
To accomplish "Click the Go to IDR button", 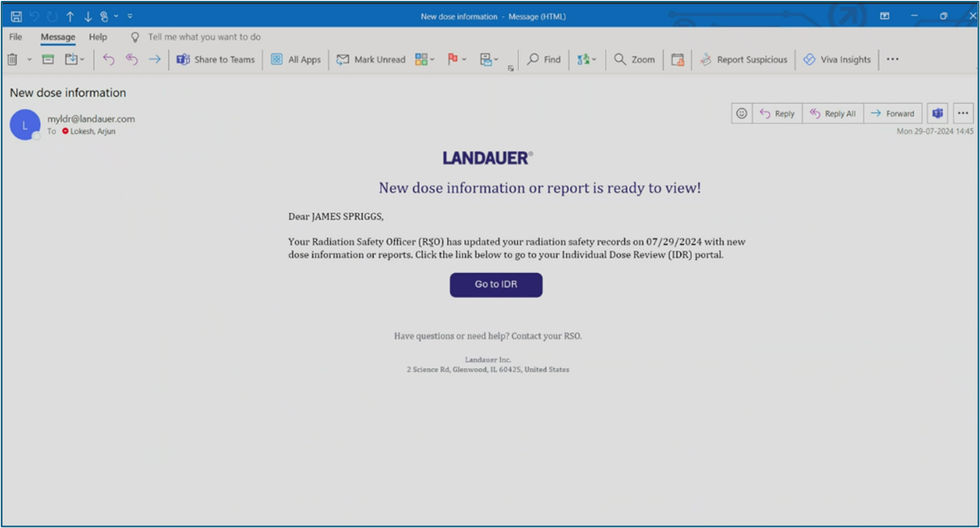I will [x=496, y=284].
